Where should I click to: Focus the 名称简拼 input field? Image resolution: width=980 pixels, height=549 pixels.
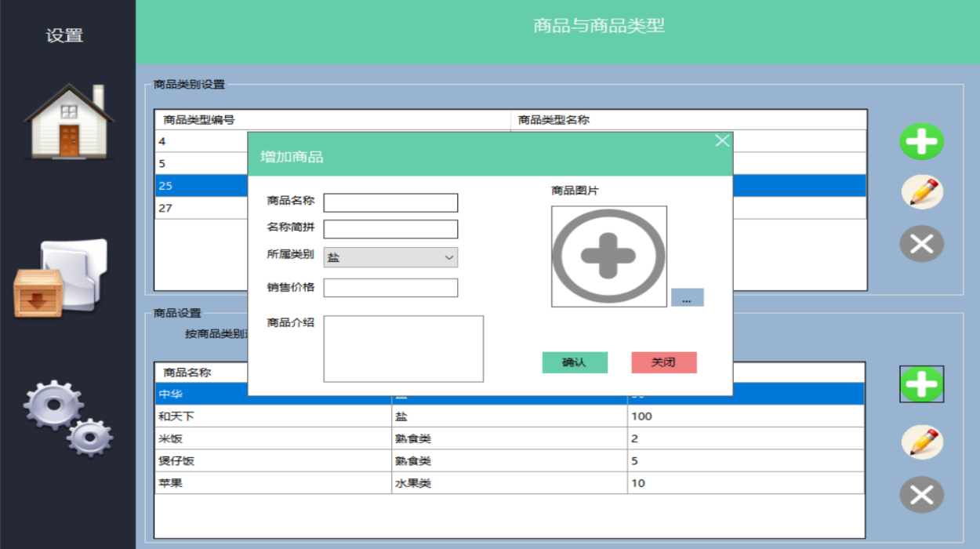coord(390,229)
